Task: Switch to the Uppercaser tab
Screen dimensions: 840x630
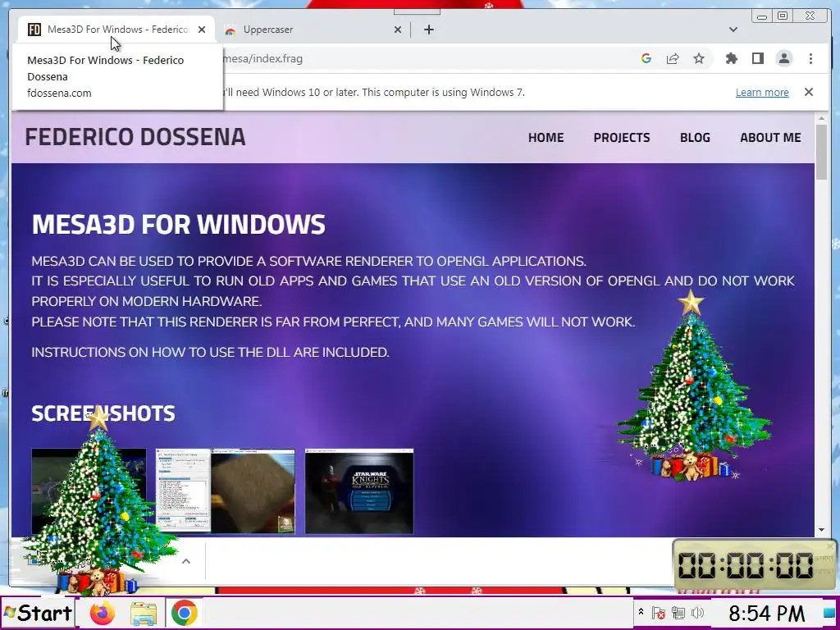Action: pos(313,30)
